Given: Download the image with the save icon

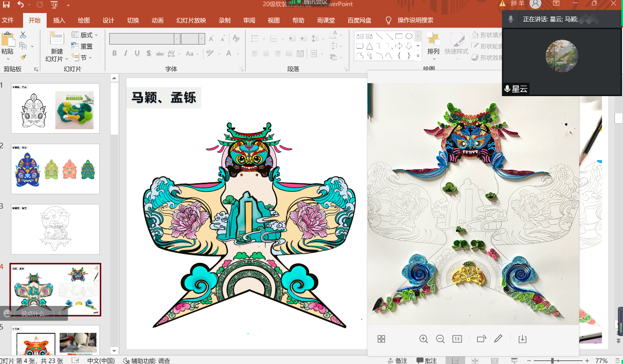Looking at the screenshot, I should pyautogui.click(x=522, y=339).
